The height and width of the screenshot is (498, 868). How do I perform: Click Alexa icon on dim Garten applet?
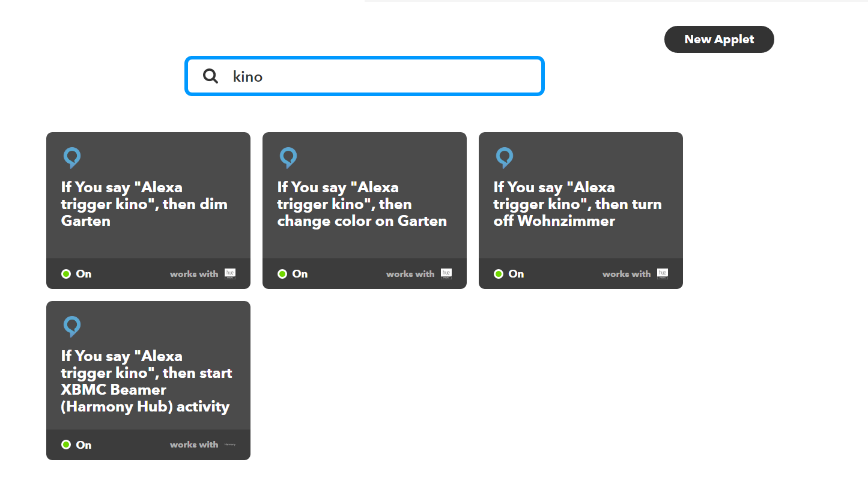click(x=72, y=158)
